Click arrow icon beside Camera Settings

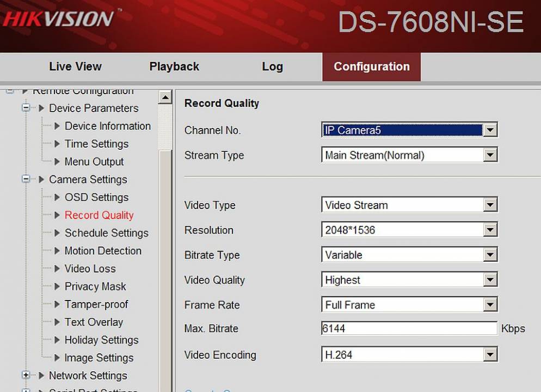click(41, 180)
